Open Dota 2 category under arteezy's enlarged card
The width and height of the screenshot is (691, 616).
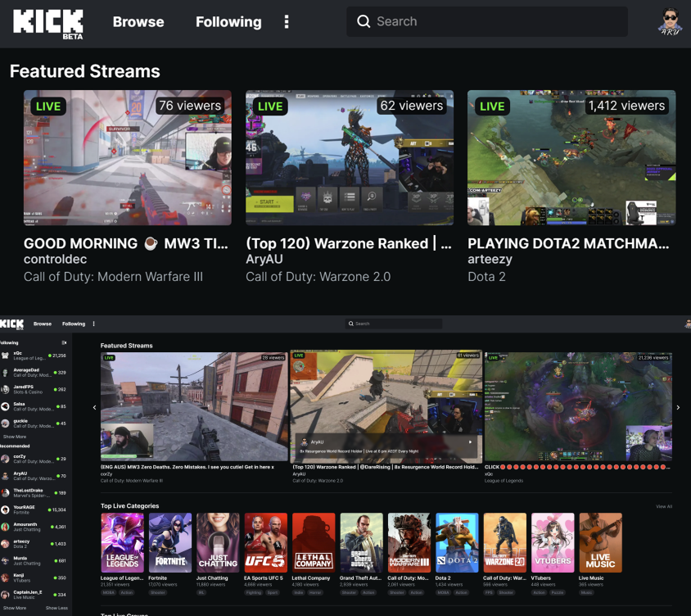486,277
